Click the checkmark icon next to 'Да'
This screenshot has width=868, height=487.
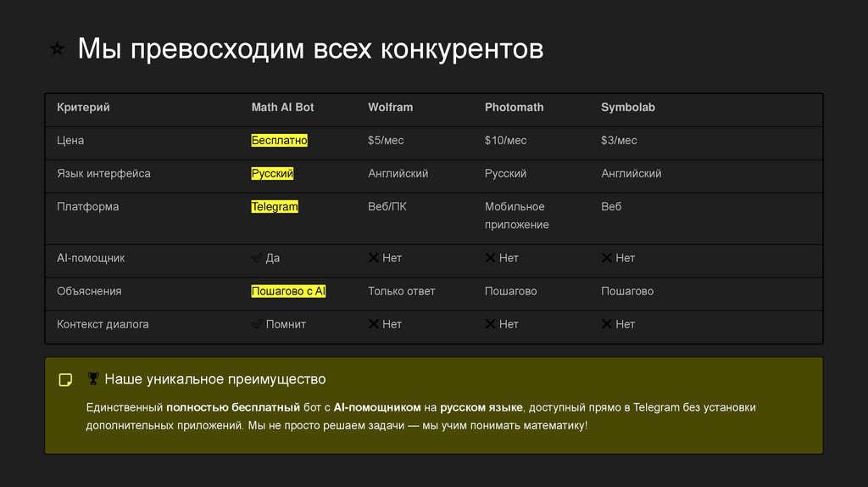tap(257, 258)
